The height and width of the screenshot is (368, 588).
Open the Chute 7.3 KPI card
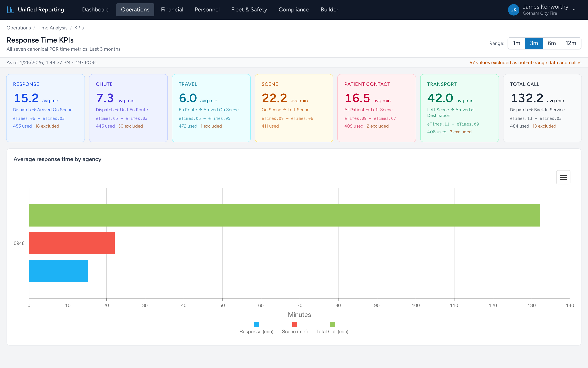[128, 108]
